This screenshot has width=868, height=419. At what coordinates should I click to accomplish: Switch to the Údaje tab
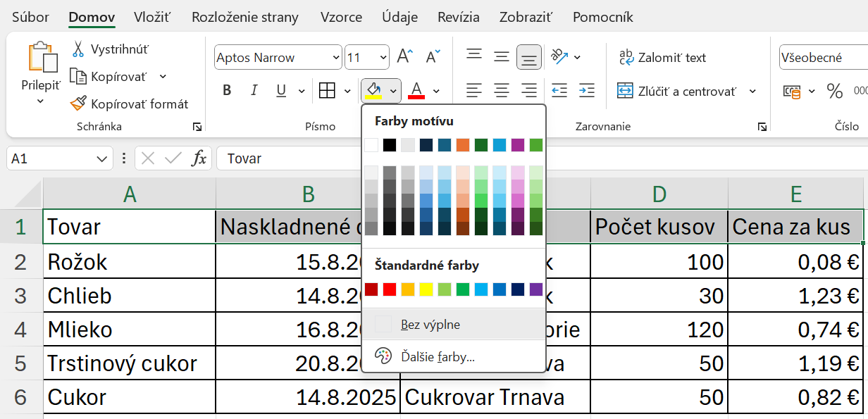click(399, 17)
